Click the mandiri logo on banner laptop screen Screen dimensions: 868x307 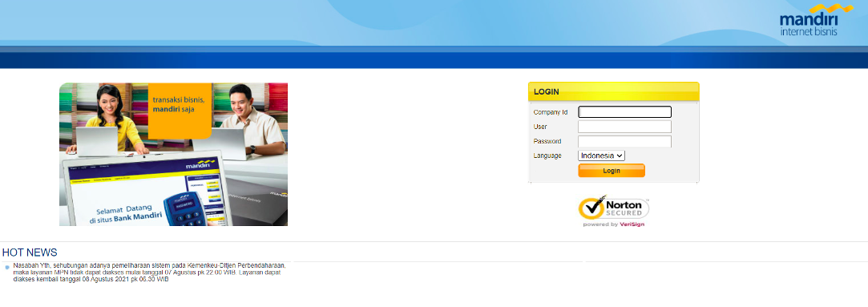click(x=198, y=165)
